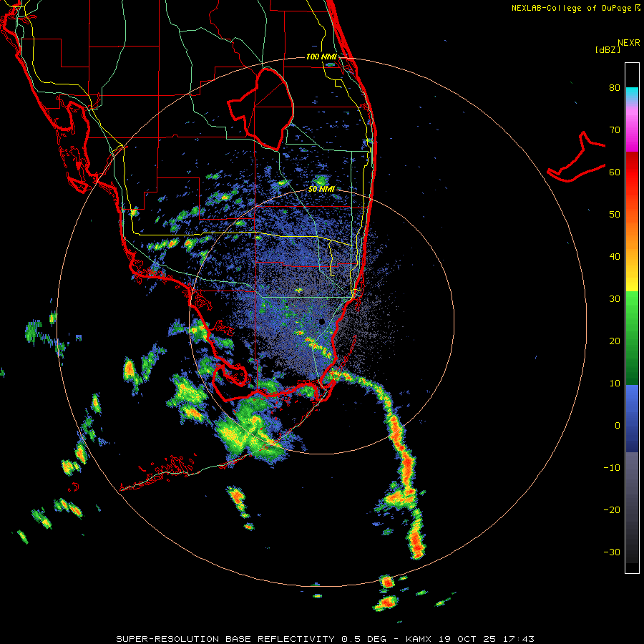
Task: Click the 0 value on the dBZ scale
Action: coord(617,426)
